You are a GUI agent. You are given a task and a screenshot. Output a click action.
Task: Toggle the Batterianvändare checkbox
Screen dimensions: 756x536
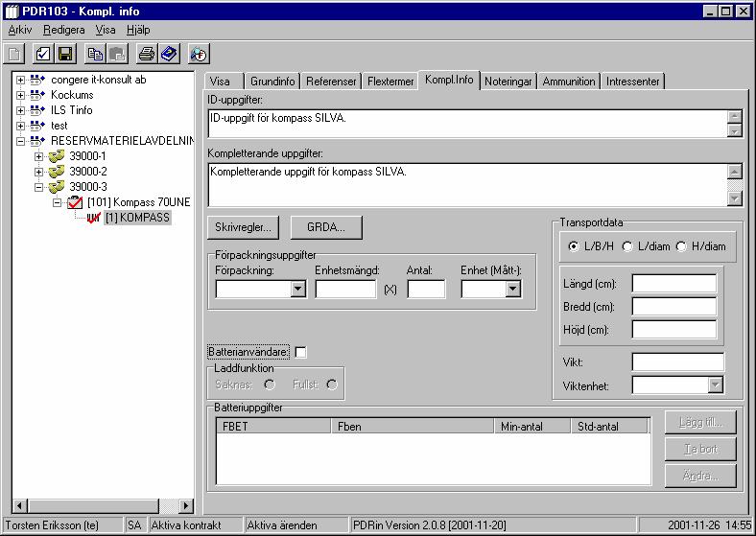[300, 352]
